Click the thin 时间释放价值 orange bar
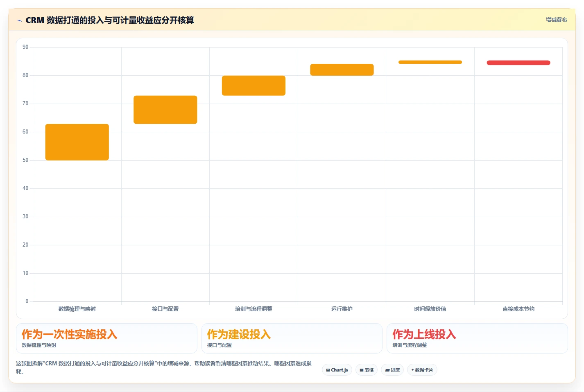 (430, 62)
